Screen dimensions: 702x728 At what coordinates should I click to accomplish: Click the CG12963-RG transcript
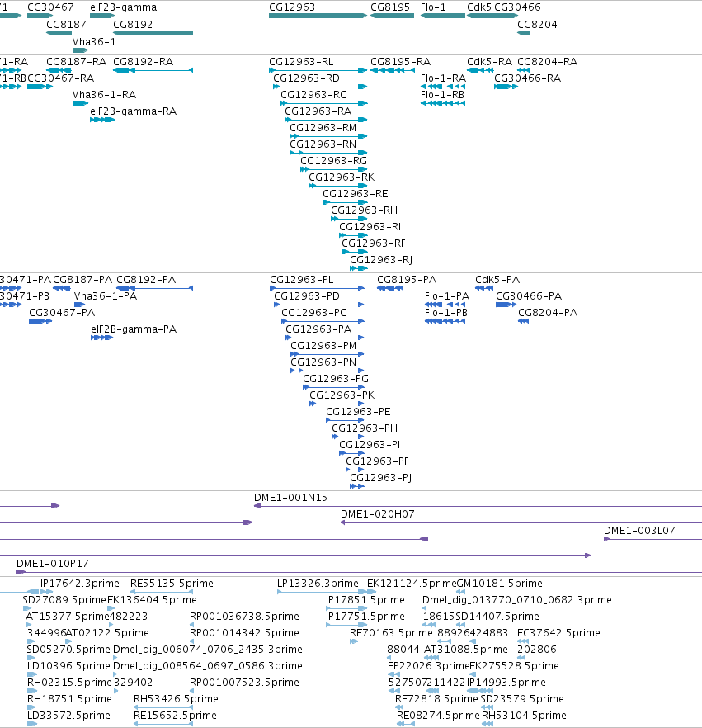(333, 169)
